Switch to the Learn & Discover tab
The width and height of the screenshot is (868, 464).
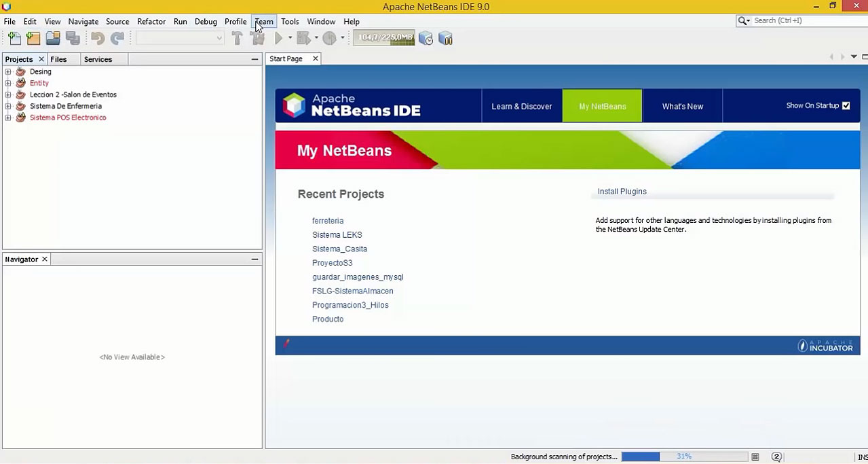[521, 106]
